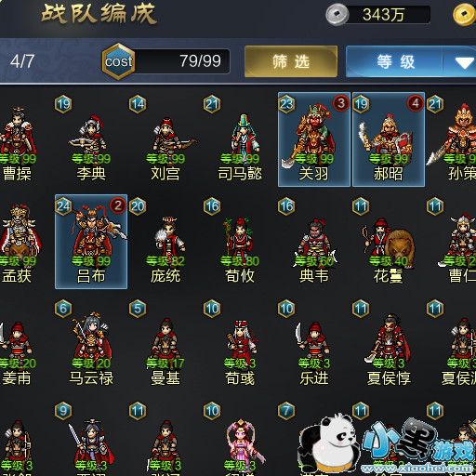
Task: Select the 夏侯惇 hero portrait
Action: pos(389,344)
